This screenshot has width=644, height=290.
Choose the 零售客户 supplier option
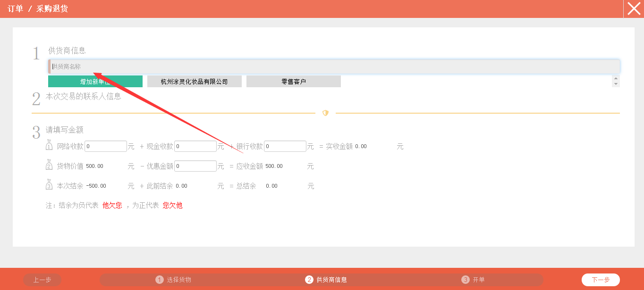coord(294,82)
